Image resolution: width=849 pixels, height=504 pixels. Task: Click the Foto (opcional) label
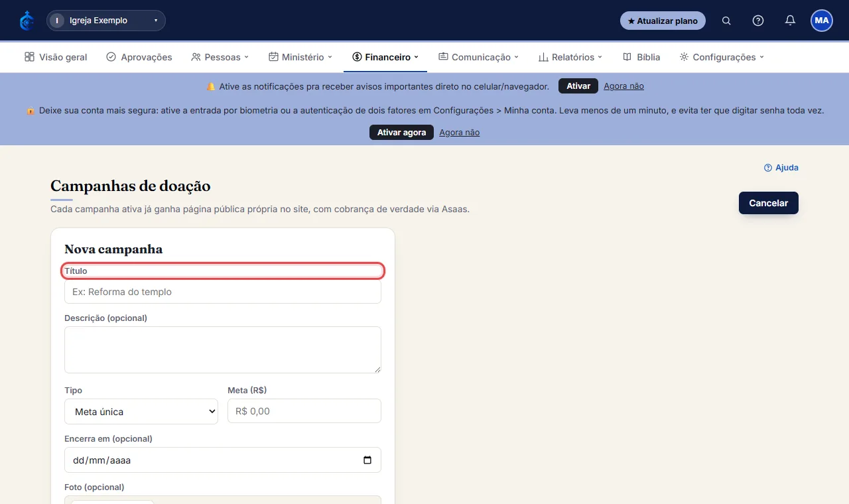point(94,487)
